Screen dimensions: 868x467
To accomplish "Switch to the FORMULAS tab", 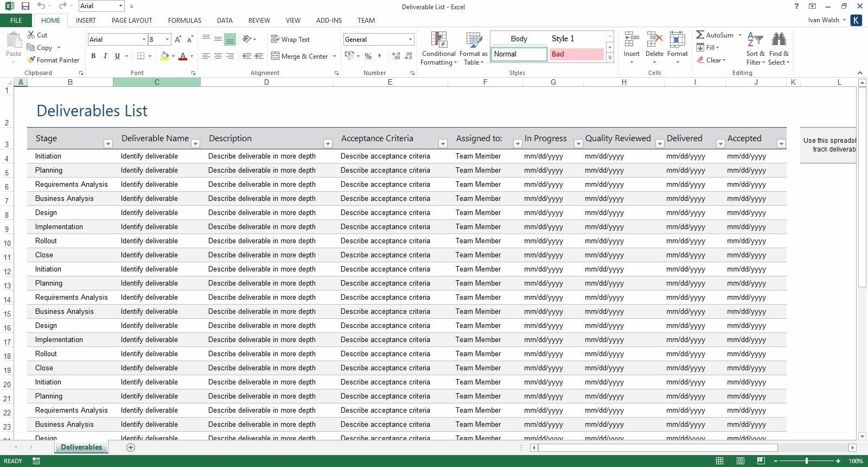I will coord(184,20).
